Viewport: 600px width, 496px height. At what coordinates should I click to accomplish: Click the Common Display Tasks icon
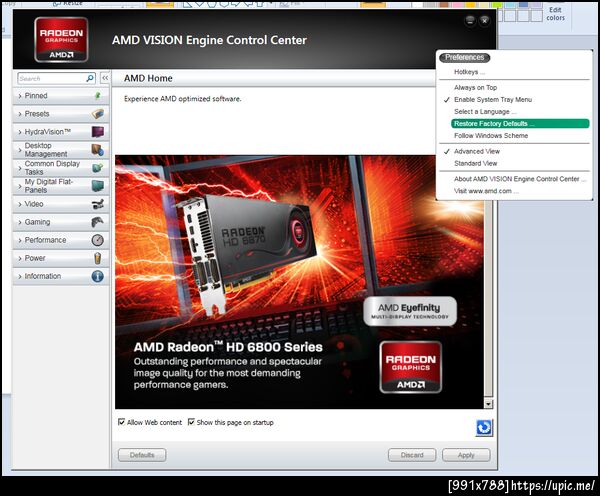(98, 168)
